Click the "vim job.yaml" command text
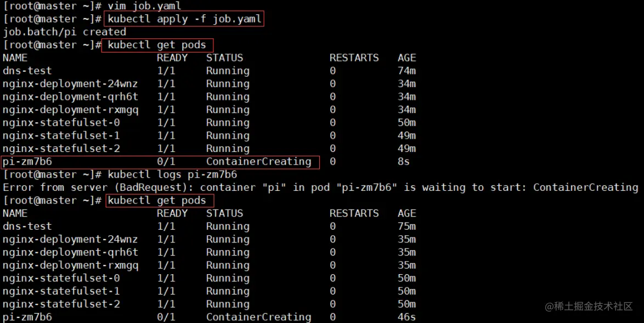Viewport: 644px width, 323px height. pyautogui.click(x=144, y=6)
